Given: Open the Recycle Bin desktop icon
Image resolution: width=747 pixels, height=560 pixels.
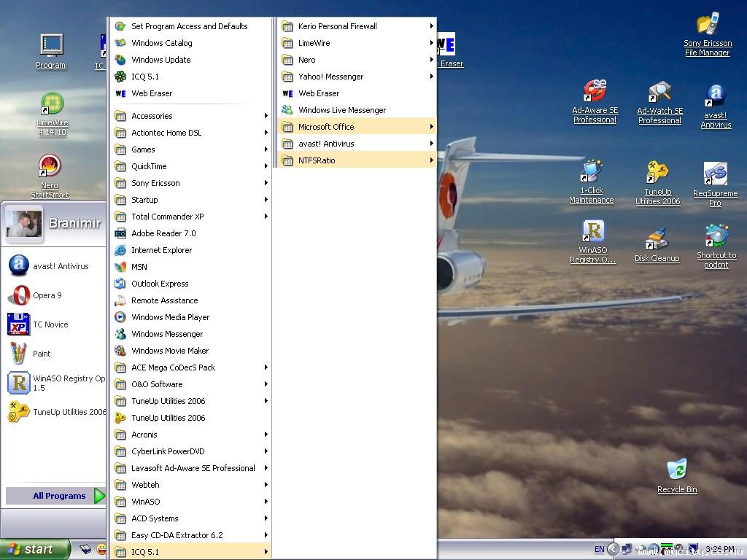Looking at the screenshot, I should click(x=676, y=470).
